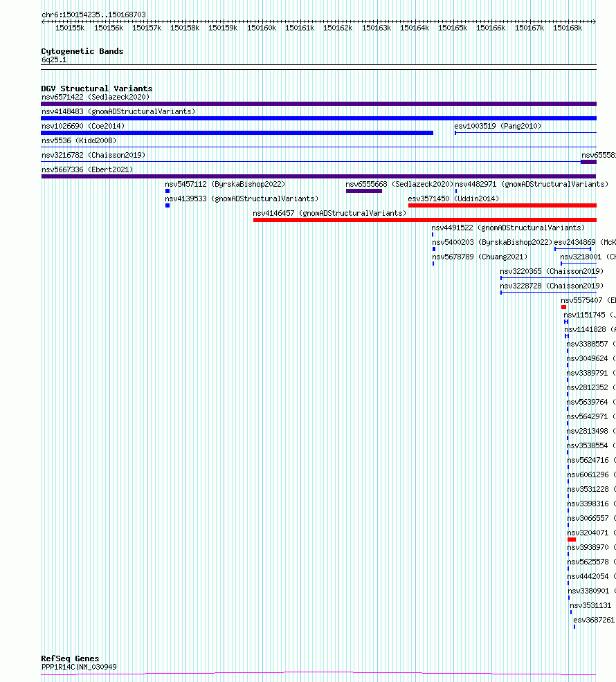Open the nsv1151745 variant label
The height and width of the screenshot is (682, 616).
590,315
